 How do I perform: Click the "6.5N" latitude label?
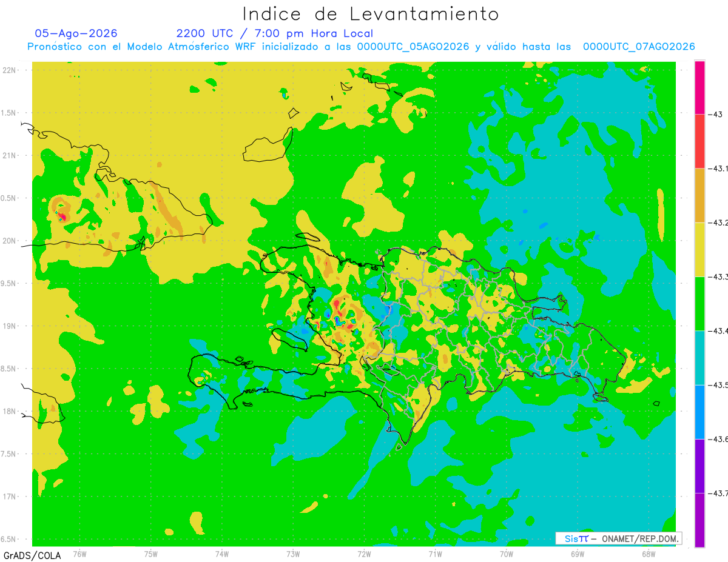click(9, 540)
